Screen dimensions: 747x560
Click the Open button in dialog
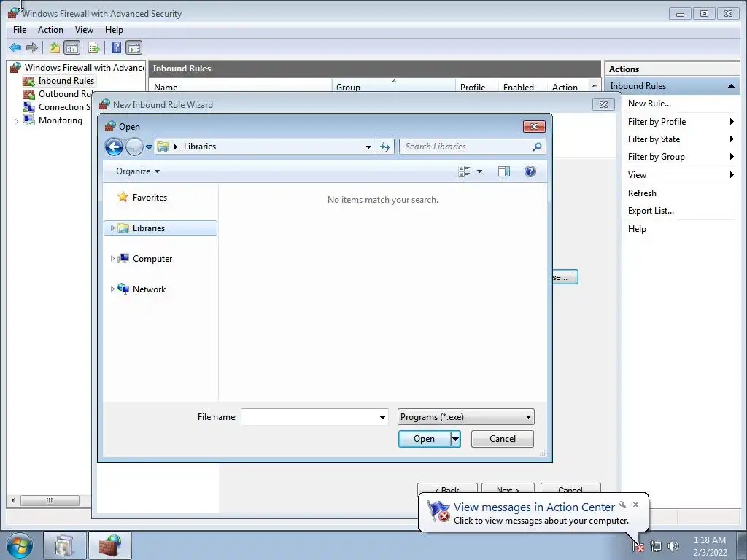click(x=424, y=439)
